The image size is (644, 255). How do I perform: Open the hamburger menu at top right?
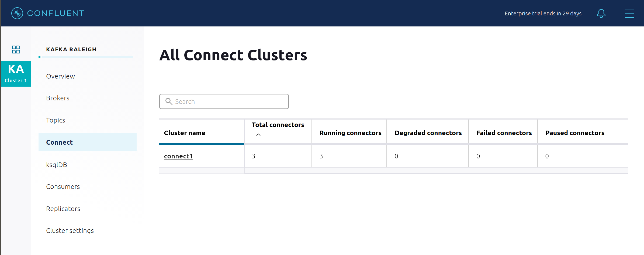coord(629,13)
